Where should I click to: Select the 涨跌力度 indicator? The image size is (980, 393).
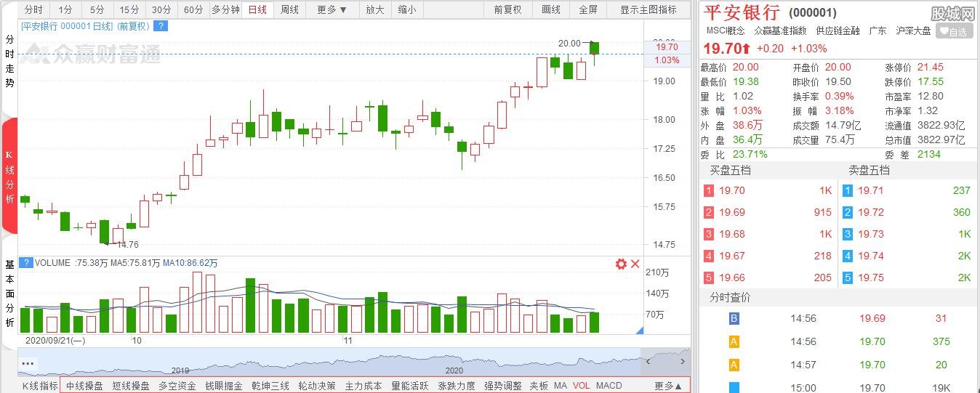[457, 386]
